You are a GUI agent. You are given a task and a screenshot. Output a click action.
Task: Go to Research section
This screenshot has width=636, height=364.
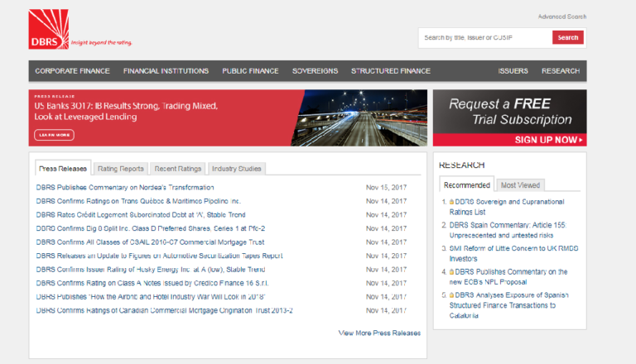(x=561, y=71)
